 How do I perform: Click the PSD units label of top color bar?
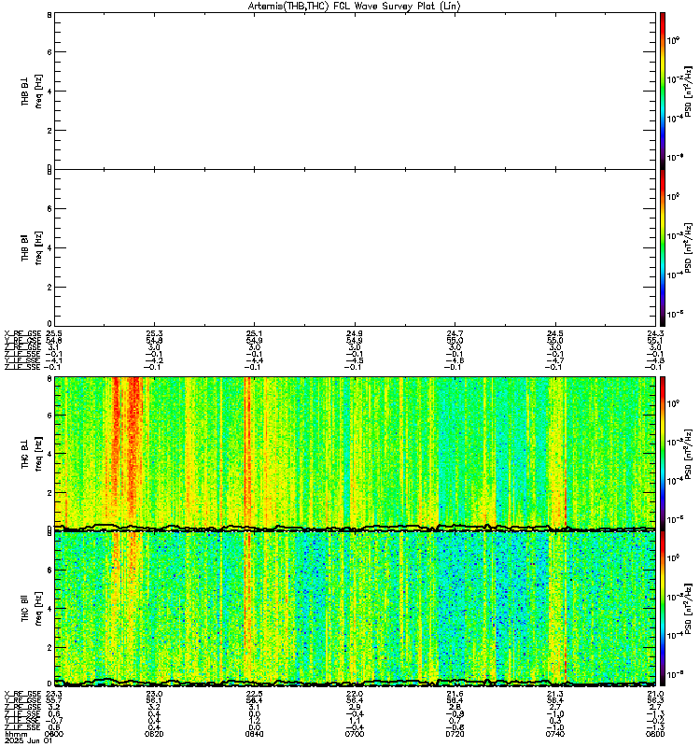click(687, 90)
